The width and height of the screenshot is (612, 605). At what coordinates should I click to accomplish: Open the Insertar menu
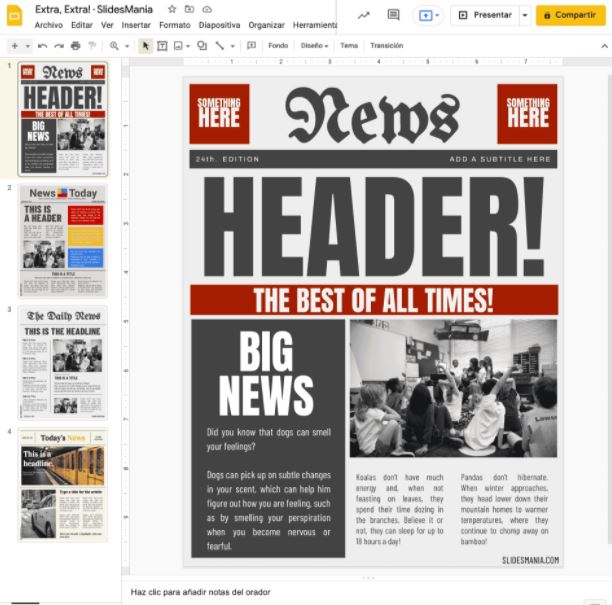[x=136, y=25]
